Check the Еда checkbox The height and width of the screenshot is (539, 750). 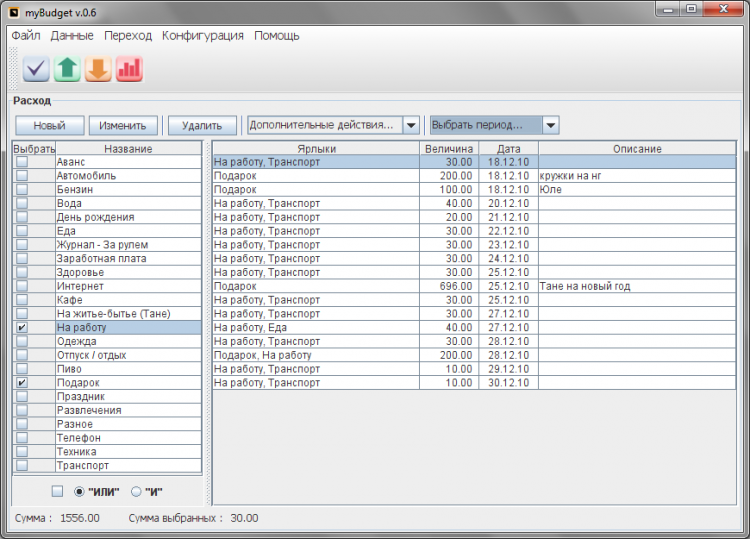click(x=22, y=231)
